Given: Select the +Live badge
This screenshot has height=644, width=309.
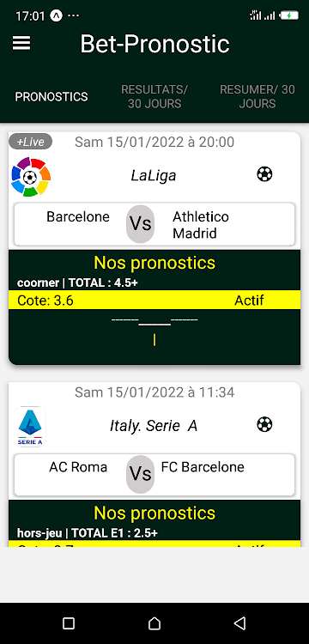Looking at the screenshot, I should click(x=30, y=142).
